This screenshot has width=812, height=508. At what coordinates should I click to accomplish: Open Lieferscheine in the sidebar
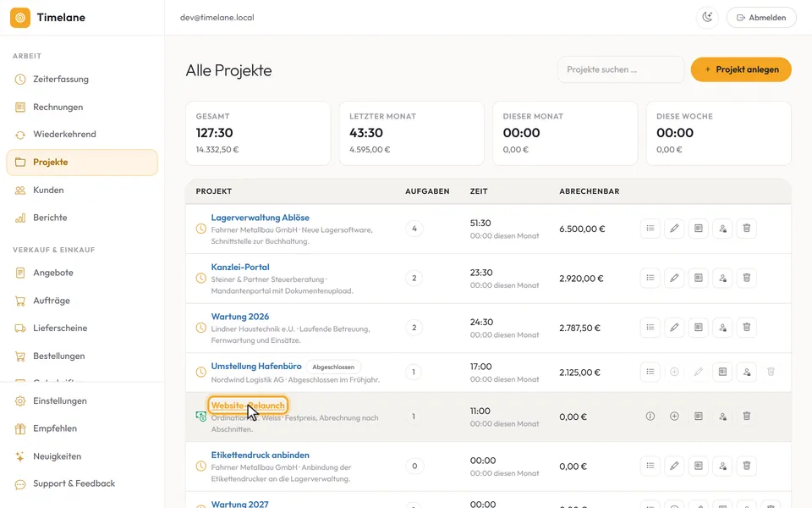(82, 329)
